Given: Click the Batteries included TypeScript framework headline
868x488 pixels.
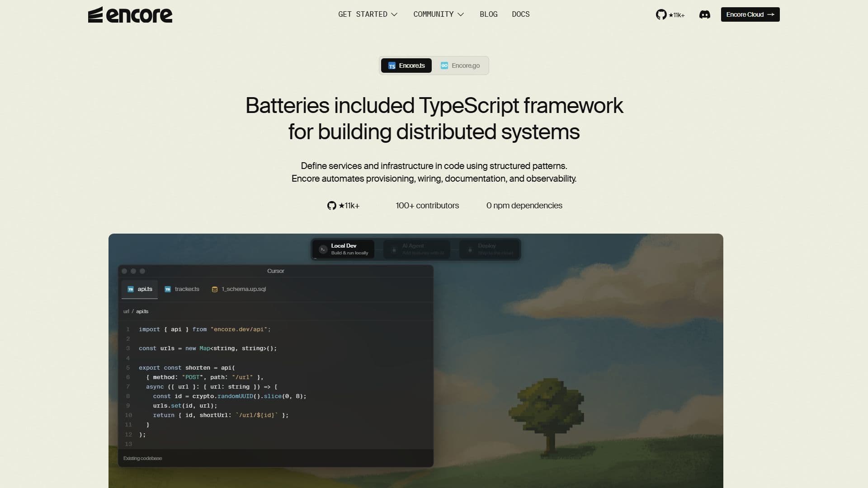Looking at the screenshot, I should (x=434, y=118).
